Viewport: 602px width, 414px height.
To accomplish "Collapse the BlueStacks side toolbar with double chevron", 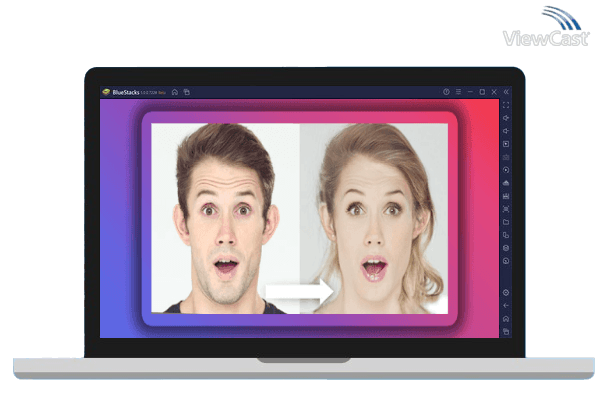I will (x=506, y=92).
